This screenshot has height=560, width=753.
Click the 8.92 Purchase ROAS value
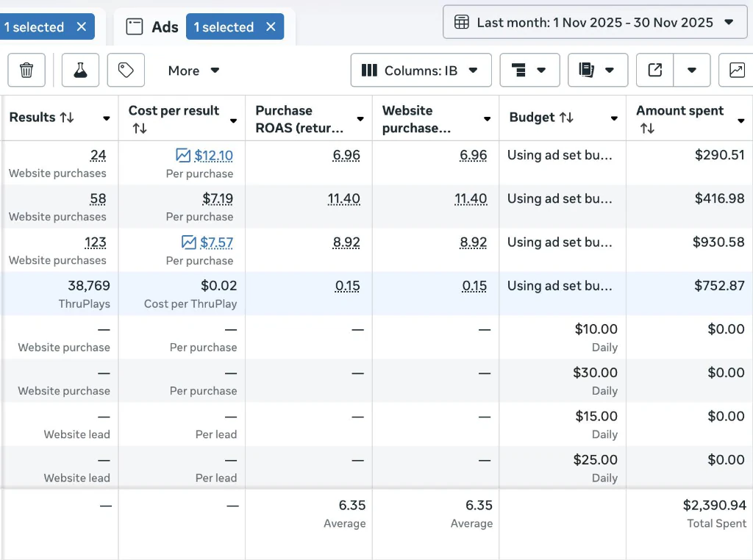point(346,243)
